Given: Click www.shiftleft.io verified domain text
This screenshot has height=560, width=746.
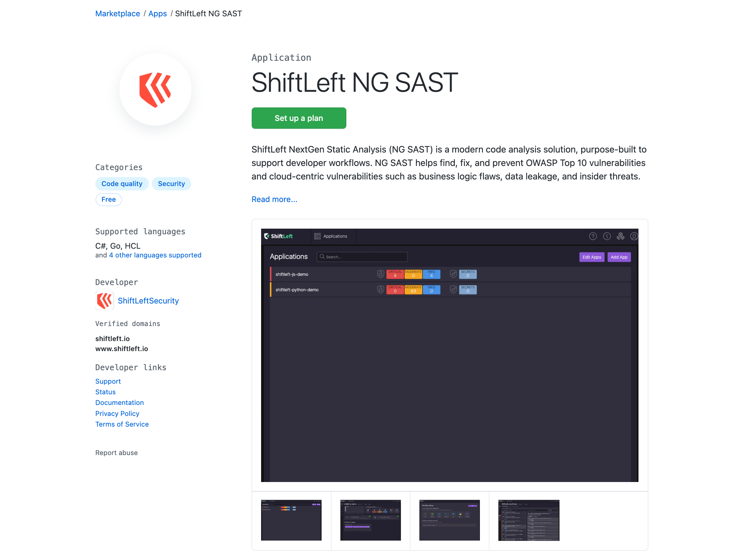Looking at the screenshot, I should [x=122, y=349].
